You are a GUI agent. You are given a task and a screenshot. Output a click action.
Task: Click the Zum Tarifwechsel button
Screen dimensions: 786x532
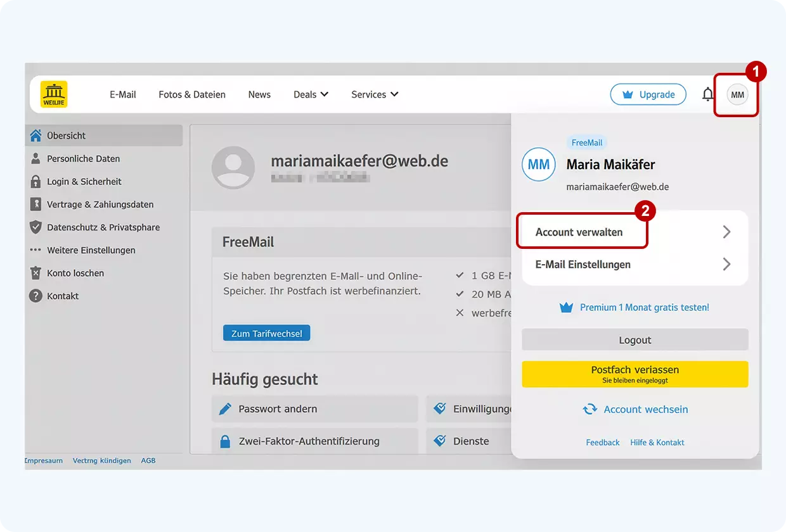click(x=266, y=332)
